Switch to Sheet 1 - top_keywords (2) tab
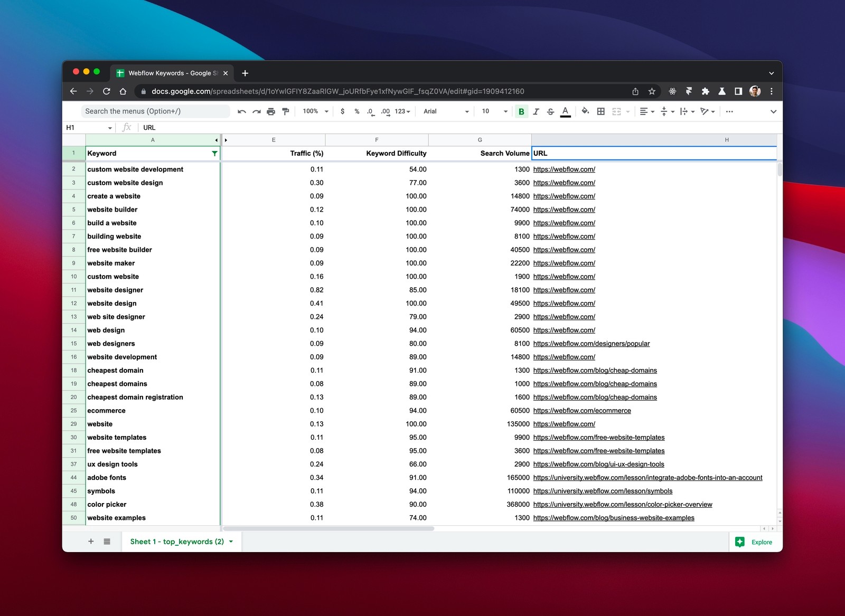Viewport: 845px width, 616px height. pos(177,542)
